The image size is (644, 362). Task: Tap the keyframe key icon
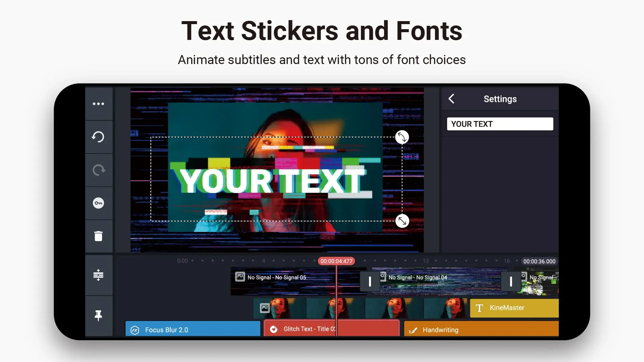(x=98, y=203)
